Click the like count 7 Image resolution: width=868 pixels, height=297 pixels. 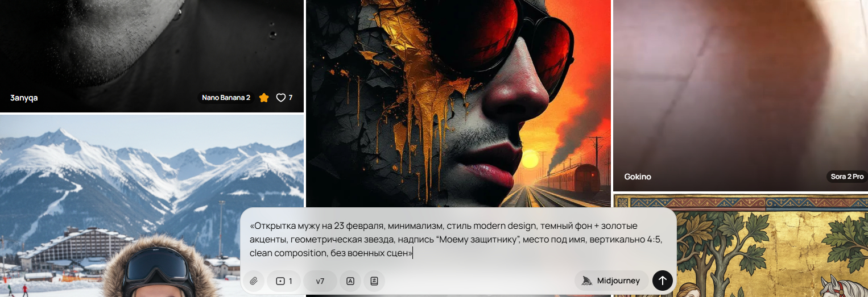pyautogui.click(x=291, y=98)
